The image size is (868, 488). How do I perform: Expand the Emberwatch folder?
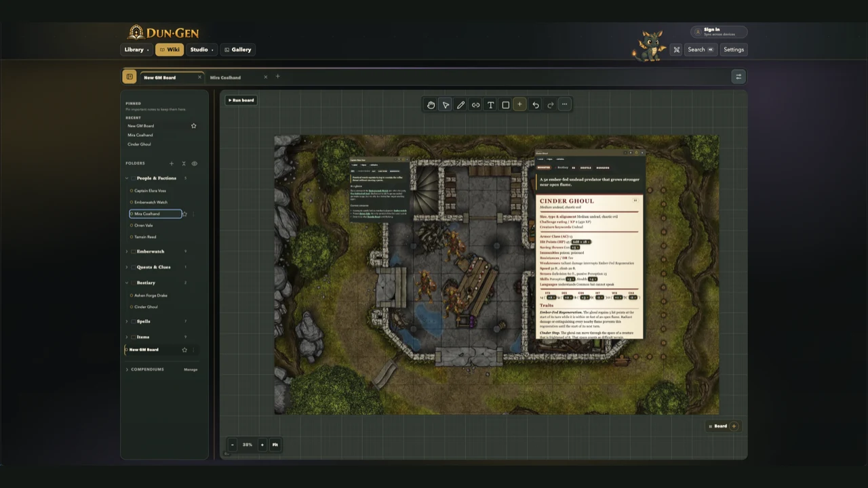click(x=127, y=251)
